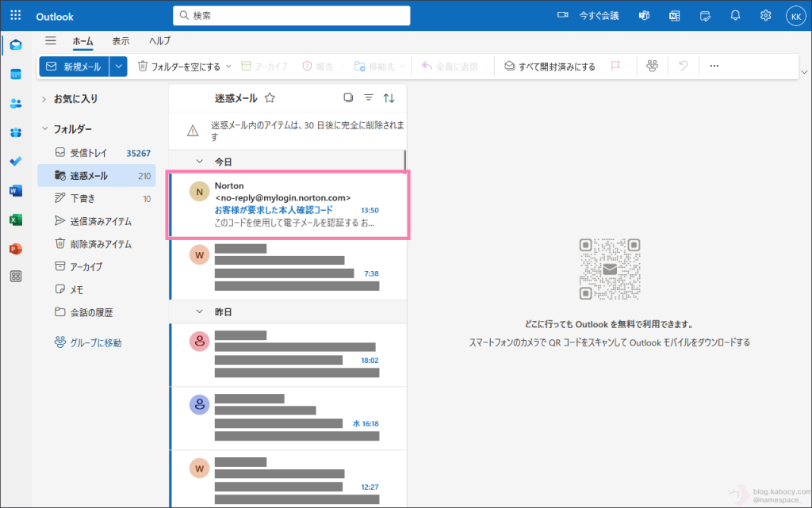
Task: Launch PowerPoint from the left app rail
Action: 16,248
